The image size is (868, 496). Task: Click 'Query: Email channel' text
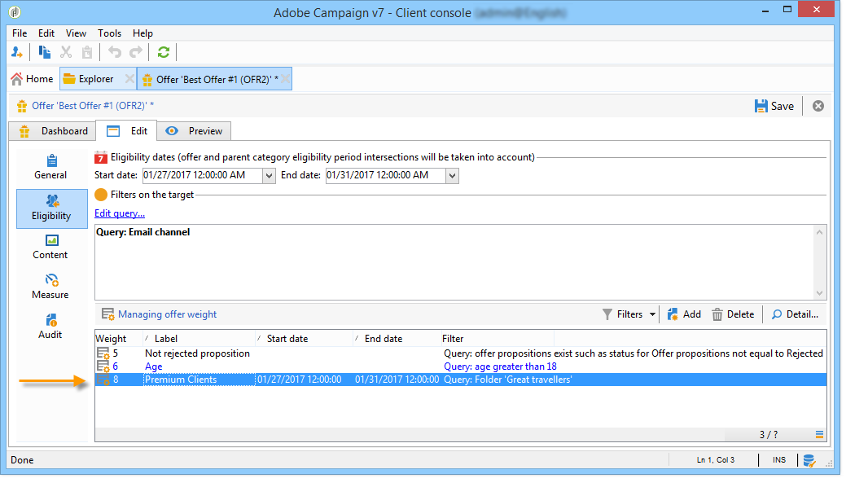click(142, 232)
